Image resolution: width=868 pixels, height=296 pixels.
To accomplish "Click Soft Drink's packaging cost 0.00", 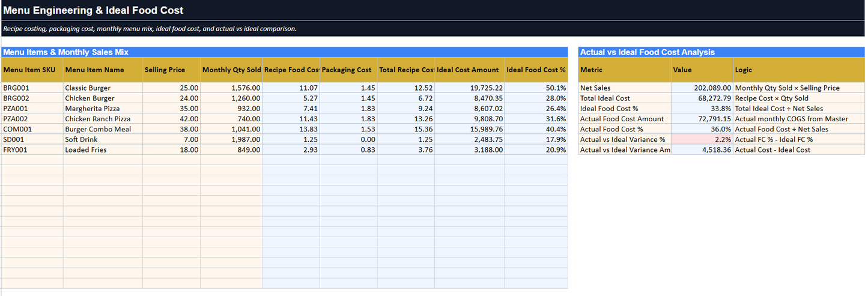I will pos(348,139).
